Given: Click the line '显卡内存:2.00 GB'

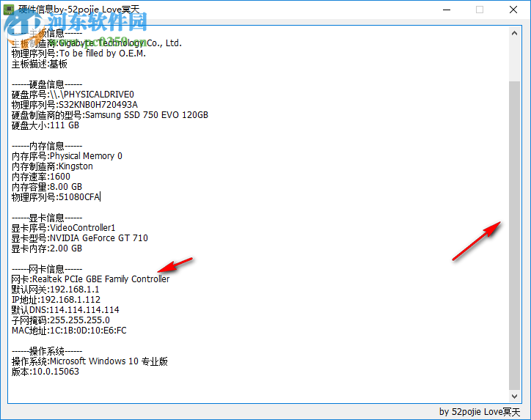Looking at the screenshot, I should pos(47,248).
